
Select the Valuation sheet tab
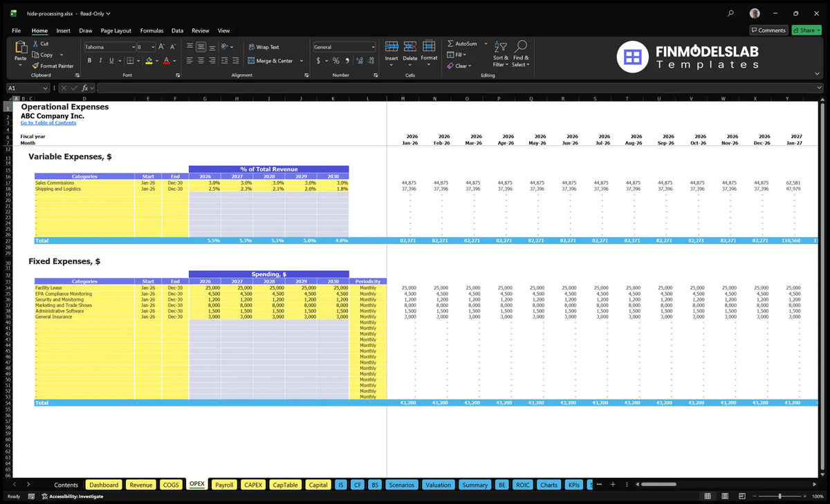[438, 485]
